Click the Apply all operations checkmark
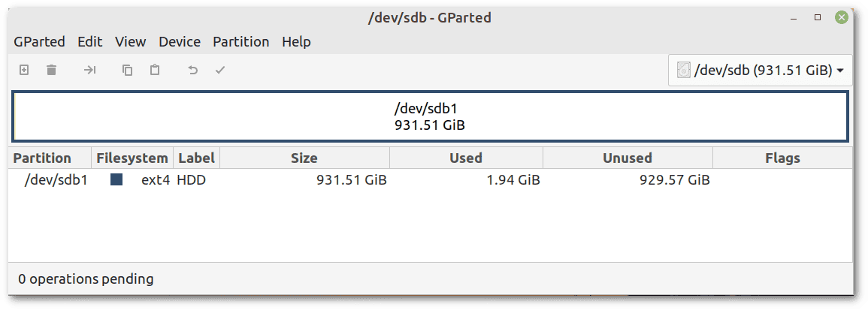 click(x=220, y=70)
